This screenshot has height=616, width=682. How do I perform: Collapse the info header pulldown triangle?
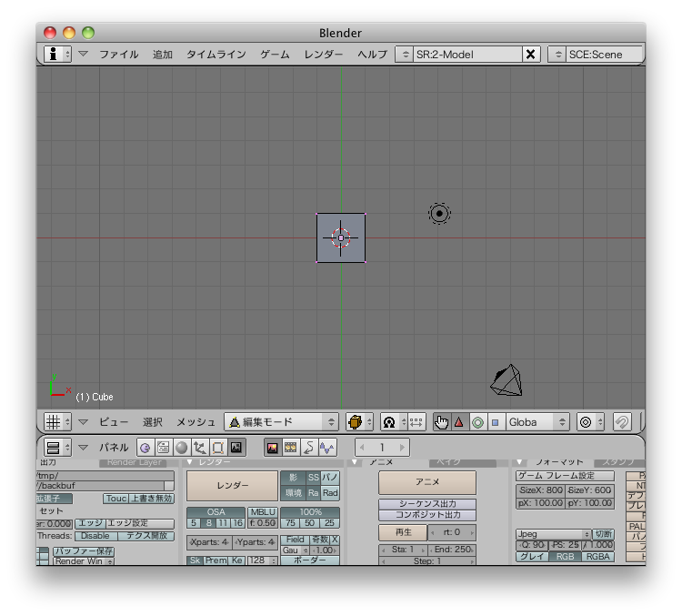click(84, 54)
